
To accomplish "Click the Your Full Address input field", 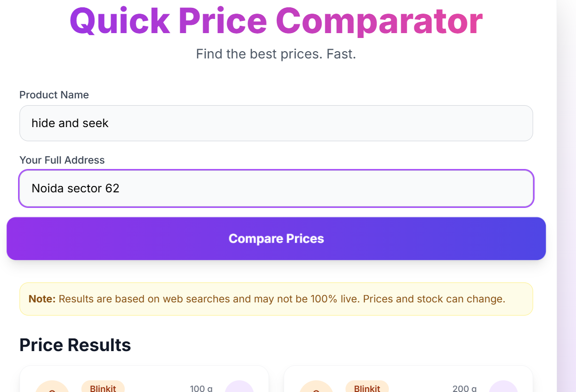I will (x=276, y=188).
